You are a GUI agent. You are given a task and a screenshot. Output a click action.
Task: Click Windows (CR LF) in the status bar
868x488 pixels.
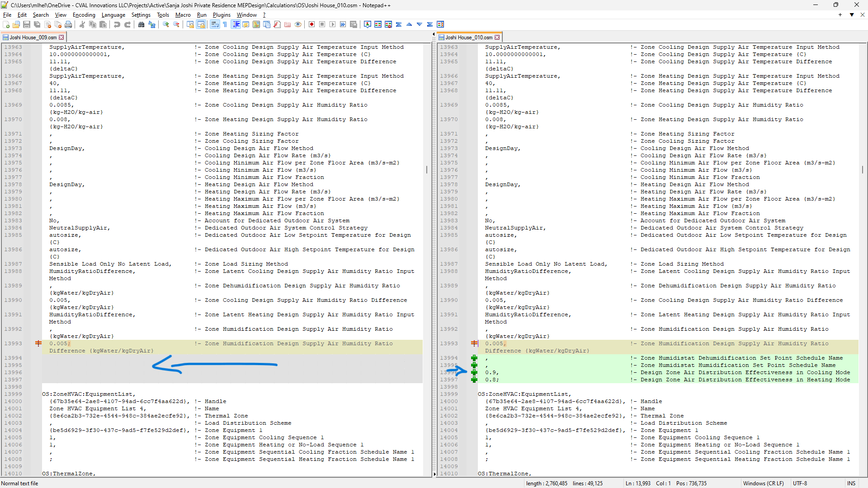pyautogui.click(x=764, y=483)
